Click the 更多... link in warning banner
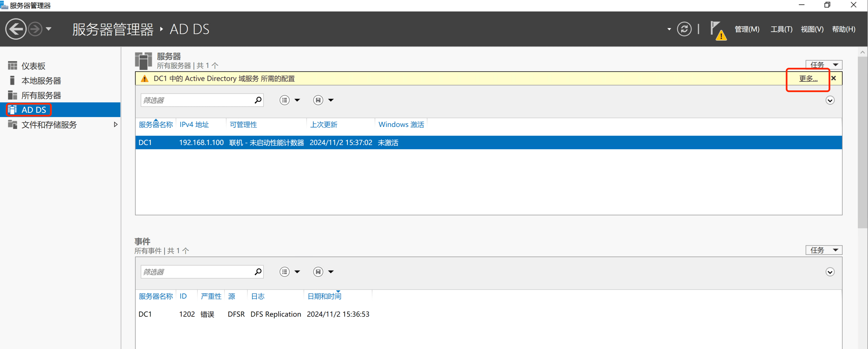The image size is (868, 349). point(808,79)
